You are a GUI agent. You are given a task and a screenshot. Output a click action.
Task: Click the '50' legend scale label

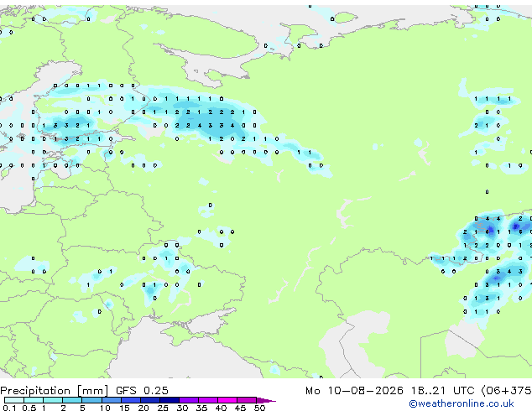259,408
